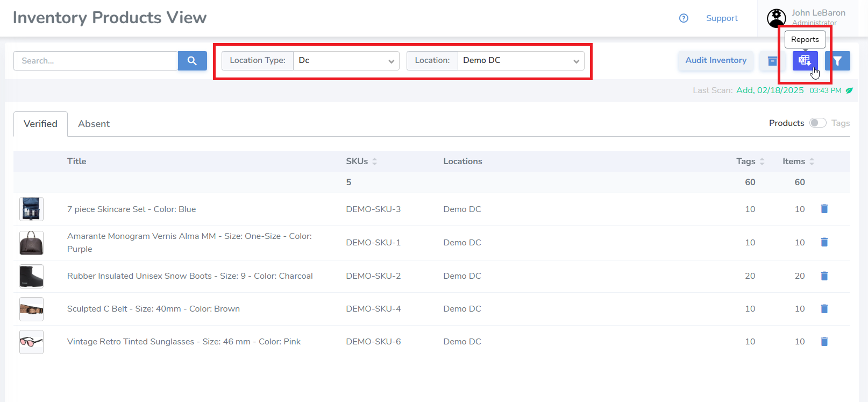
Task: Click the blue search magnifier button
Action: (192, 61)
